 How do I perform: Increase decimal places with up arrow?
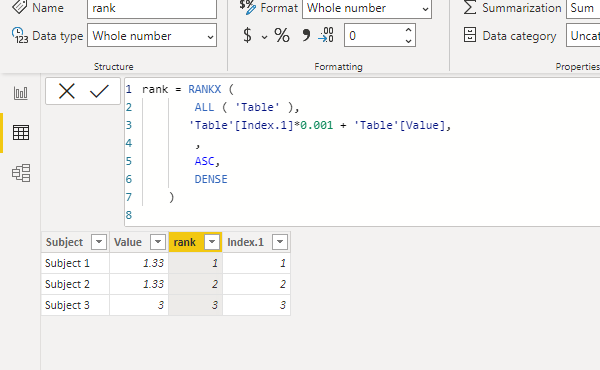tap(408, 30)
